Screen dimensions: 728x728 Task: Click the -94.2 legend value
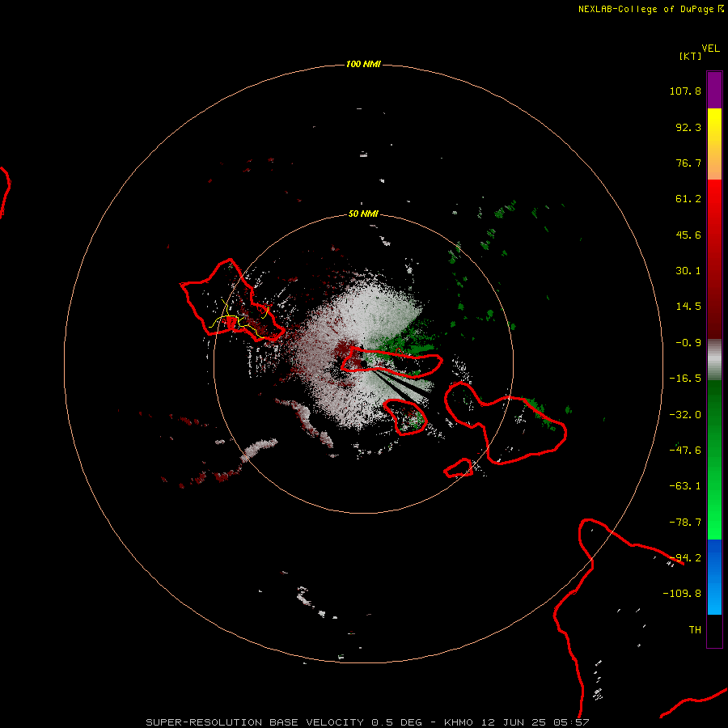pyautogui.click(x=685, y=558)
